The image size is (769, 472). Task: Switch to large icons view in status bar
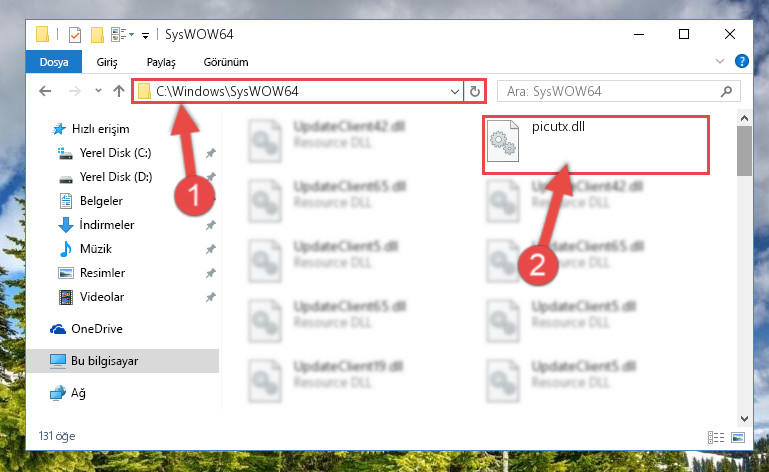point(738,437)
